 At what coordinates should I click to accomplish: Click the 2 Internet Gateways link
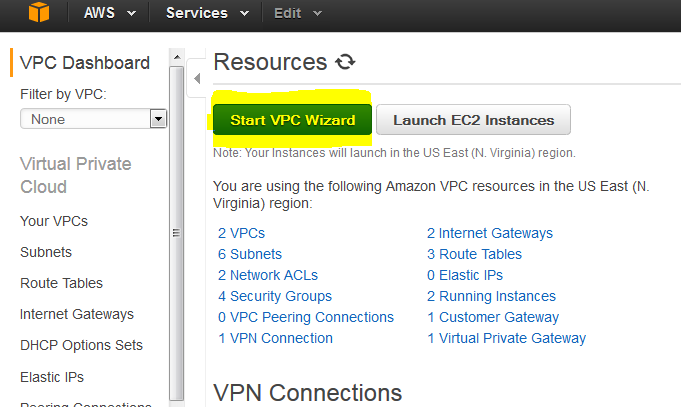pyautogui.click(x=490, y=233)
